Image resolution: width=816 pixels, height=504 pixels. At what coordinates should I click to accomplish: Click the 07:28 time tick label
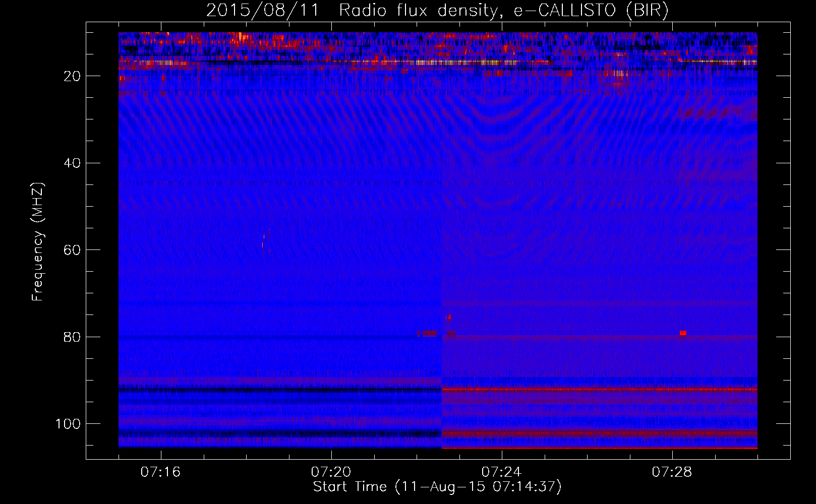672,472
